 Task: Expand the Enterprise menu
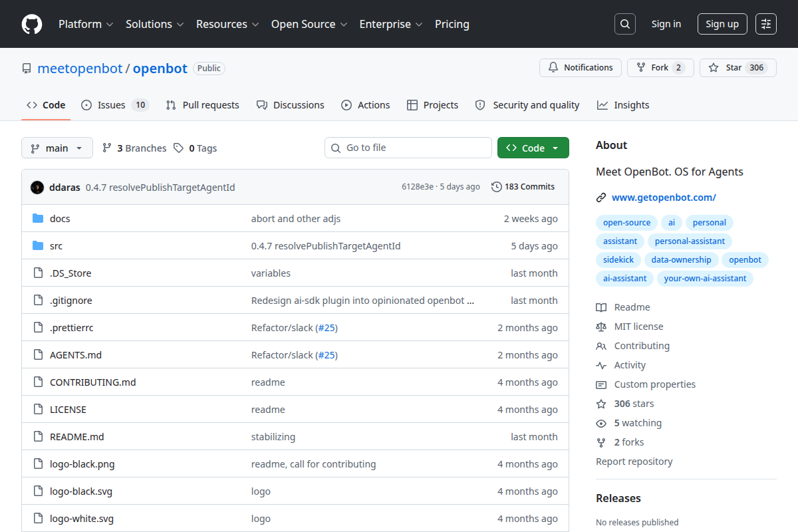click(x=391, y=24)
